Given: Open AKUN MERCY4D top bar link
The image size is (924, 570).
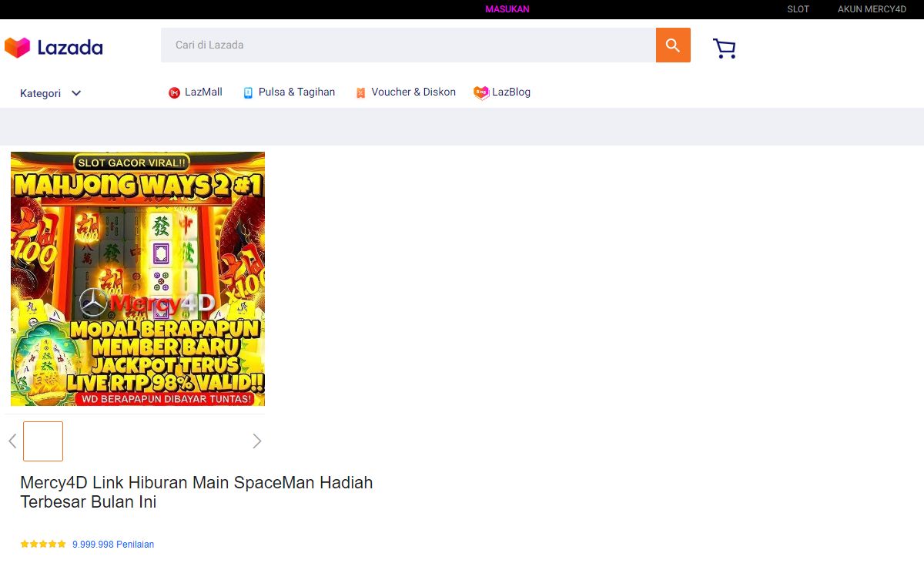Looking at the screenshot, I should [872, 9].
